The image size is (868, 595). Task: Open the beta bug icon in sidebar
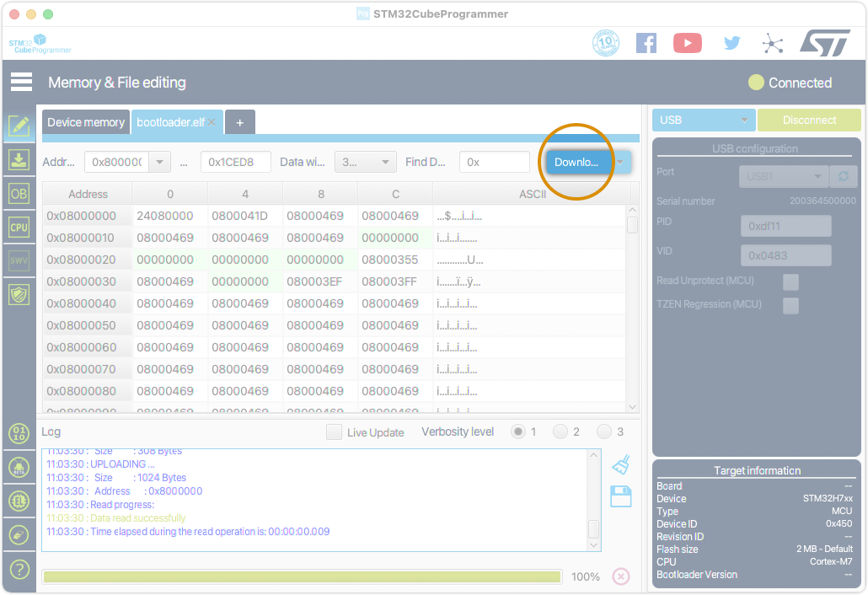19,468
